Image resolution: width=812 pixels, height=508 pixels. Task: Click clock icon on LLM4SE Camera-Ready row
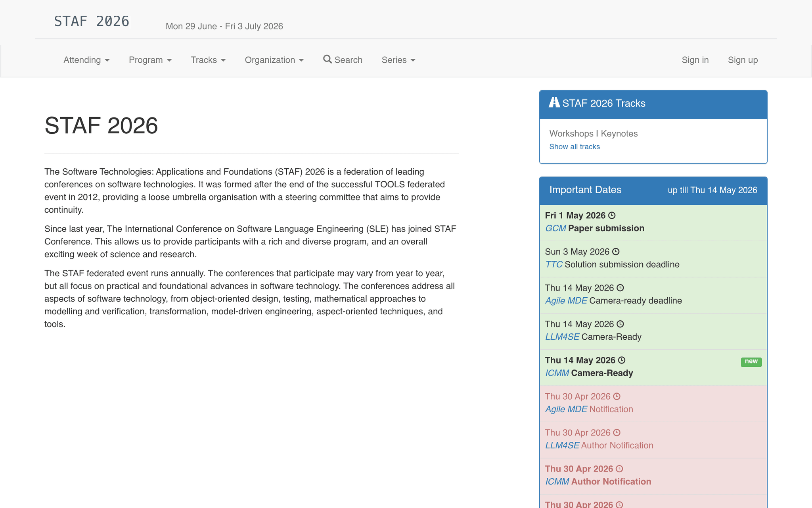point(620,324)
